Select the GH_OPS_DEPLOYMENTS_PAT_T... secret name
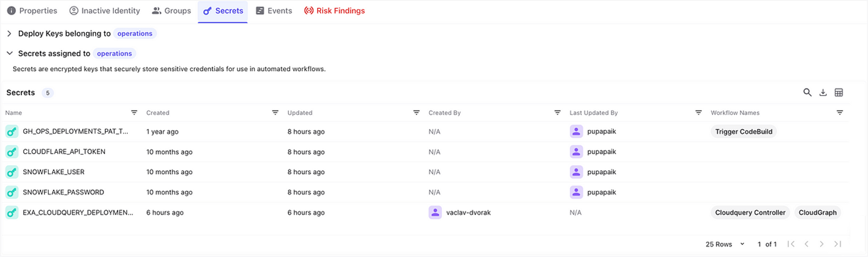Screen dimensions: 868x257 tap(75, 131)
